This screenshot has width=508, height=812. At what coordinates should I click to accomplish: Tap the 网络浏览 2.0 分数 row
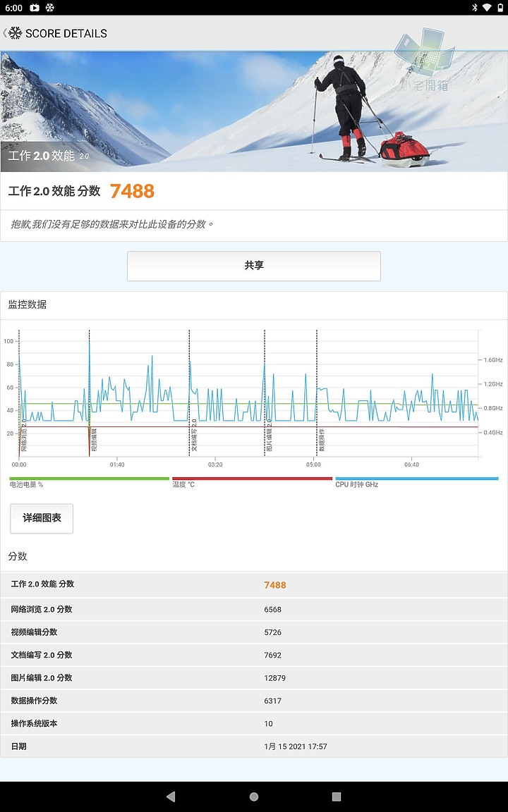[x=254, y=610]
